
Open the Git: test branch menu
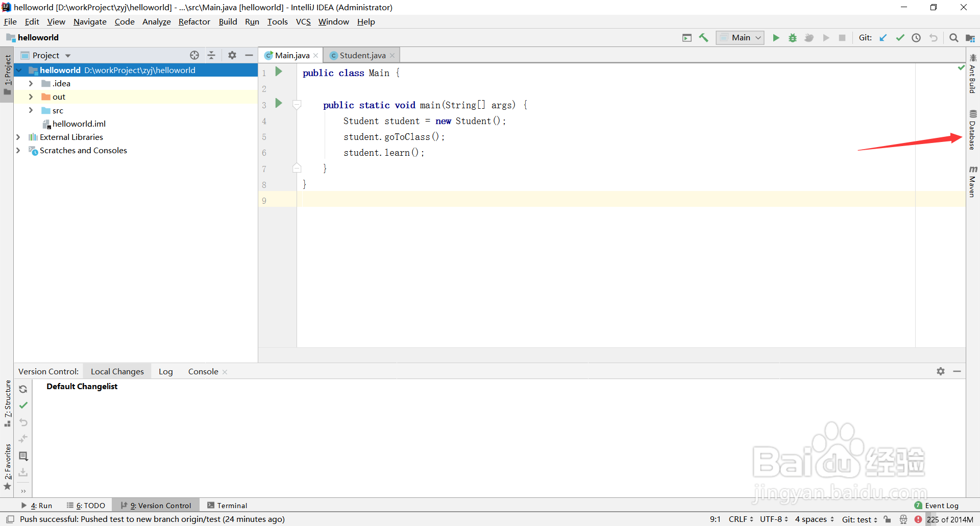click(860, 519)
